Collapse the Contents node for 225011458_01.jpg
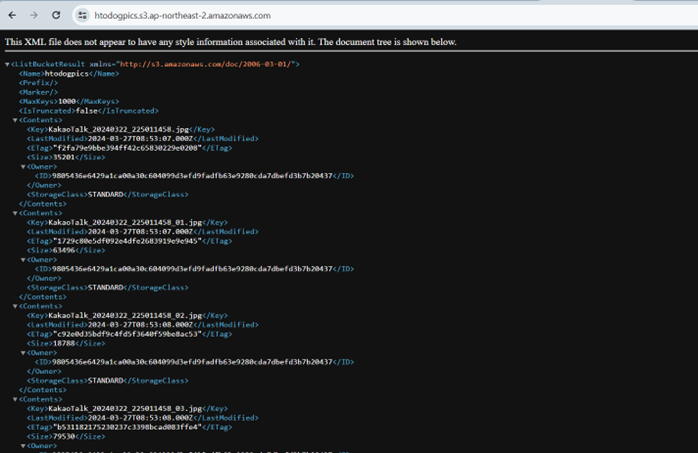 click(x=15, y=214)
